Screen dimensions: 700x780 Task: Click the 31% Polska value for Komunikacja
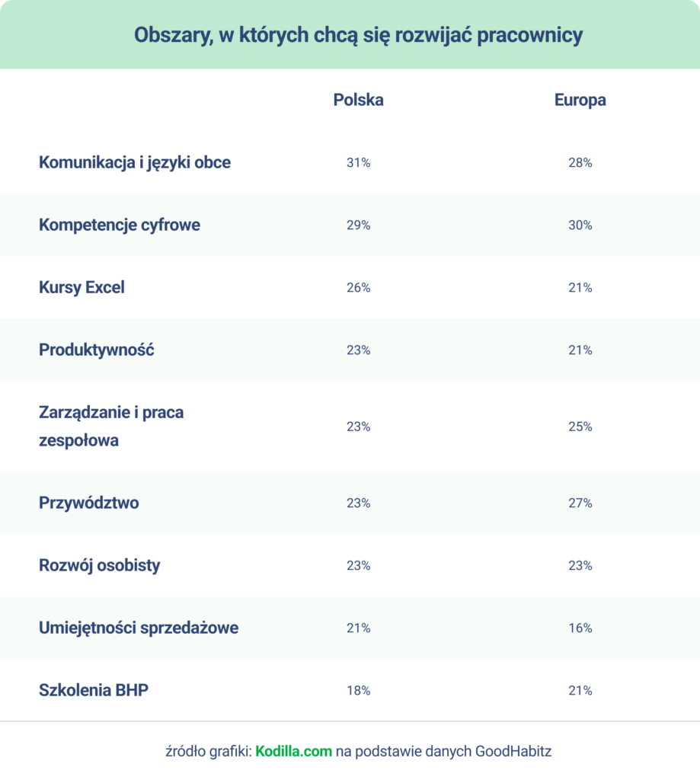coord(358,163)
